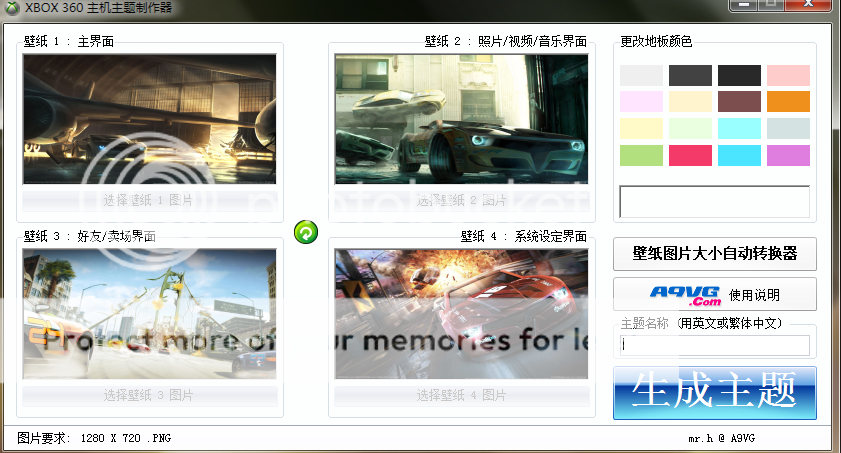Click the floor color preview box
This screenshot has height=453, width=841.
tap(714, 201)
